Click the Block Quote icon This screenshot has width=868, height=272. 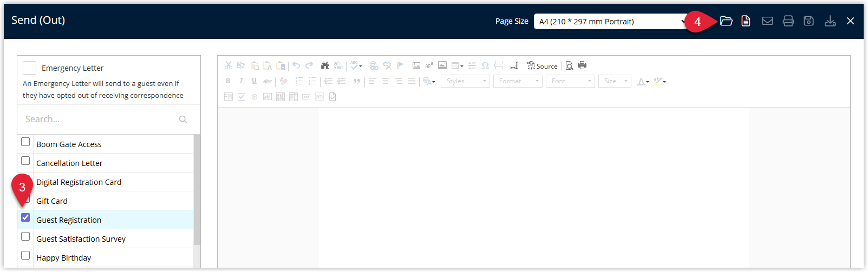click(x=357, y=81)
